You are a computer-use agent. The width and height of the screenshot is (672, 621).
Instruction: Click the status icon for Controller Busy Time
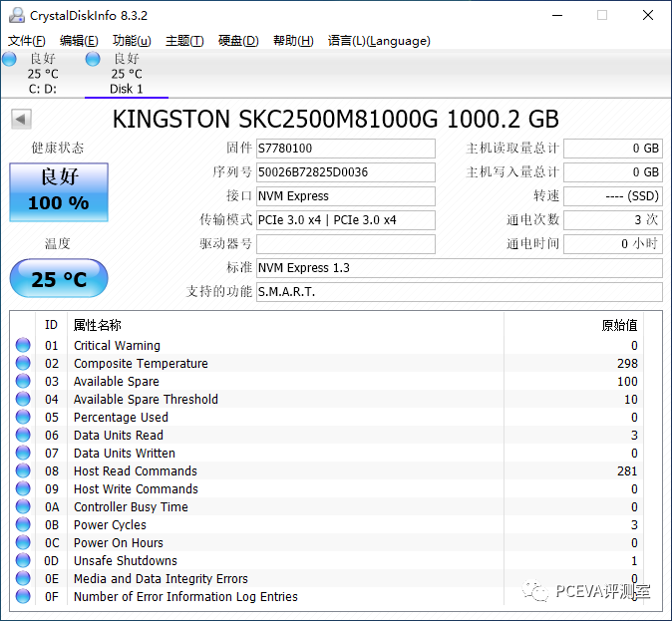pos(23,506)
